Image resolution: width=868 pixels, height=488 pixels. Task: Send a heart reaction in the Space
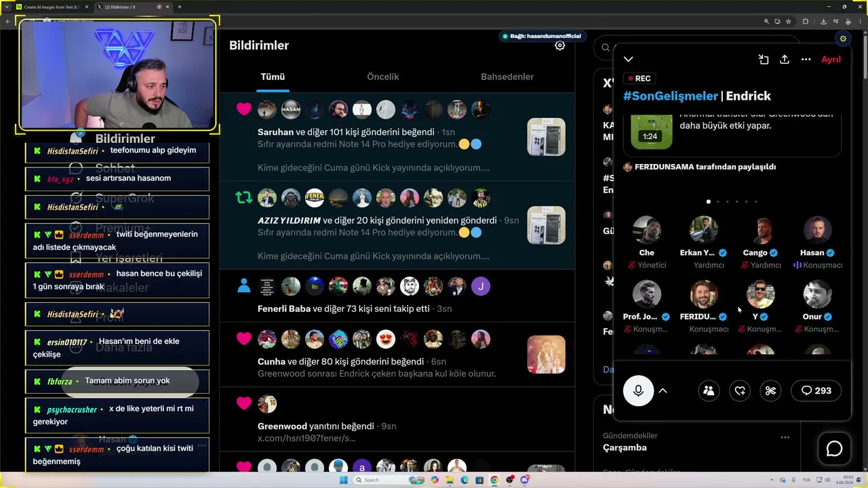(x=740, y=390)
